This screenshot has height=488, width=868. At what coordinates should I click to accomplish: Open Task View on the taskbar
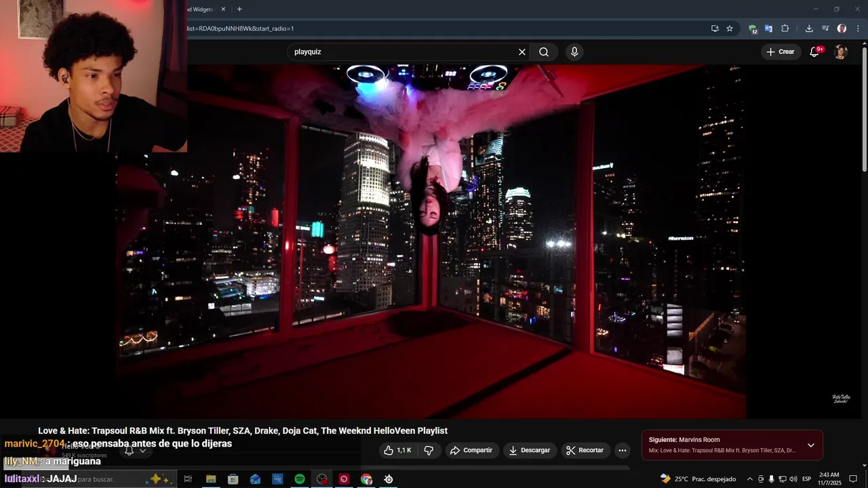(189, 479)
